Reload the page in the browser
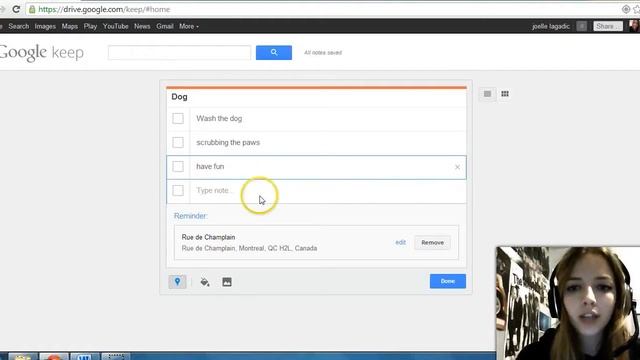This screenshot has width=640, height=360. tap(16, 9)
